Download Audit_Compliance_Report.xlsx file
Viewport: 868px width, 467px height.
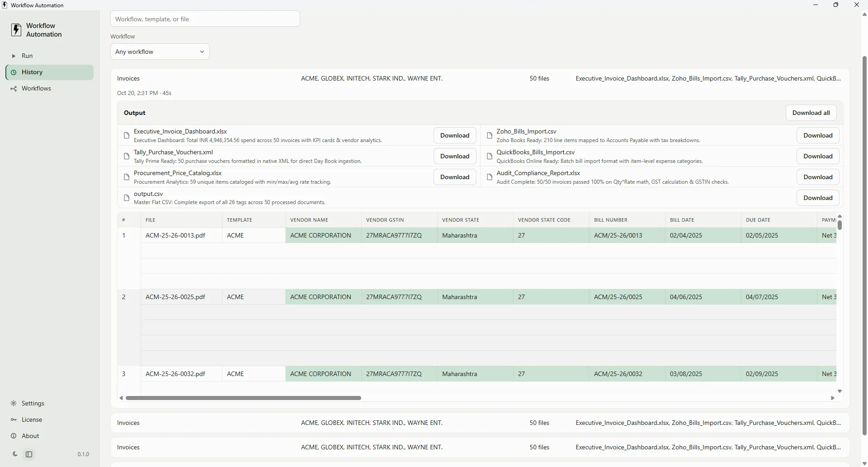point(818,177)
